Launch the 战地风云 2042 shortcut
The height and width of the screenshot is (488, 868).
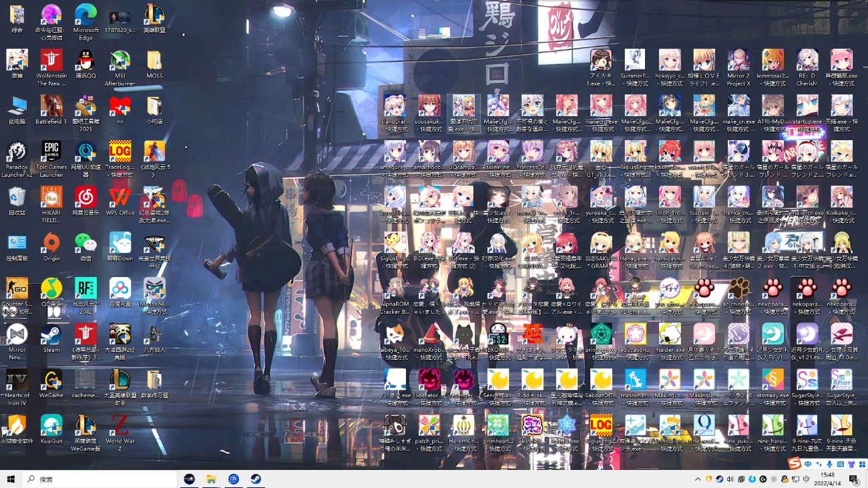click(85, 295)
